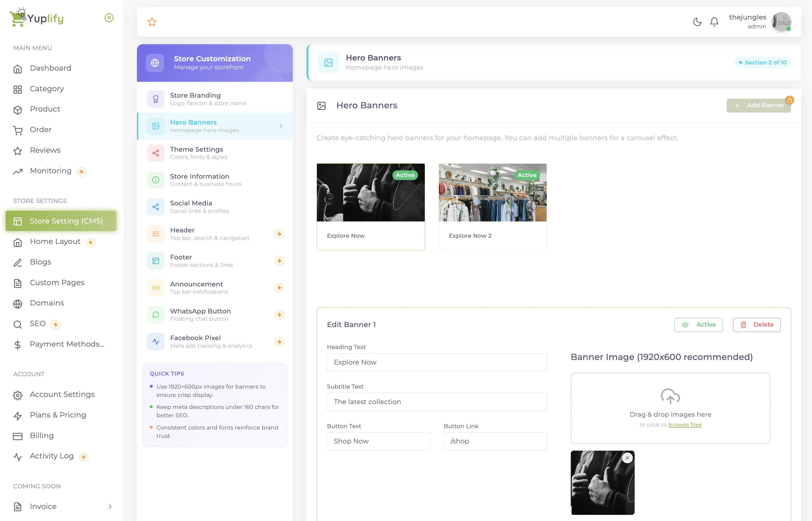The width and height of the screenshot is (812, 521).
Task: Click Footer layout icon
Action: coord(156,261)
